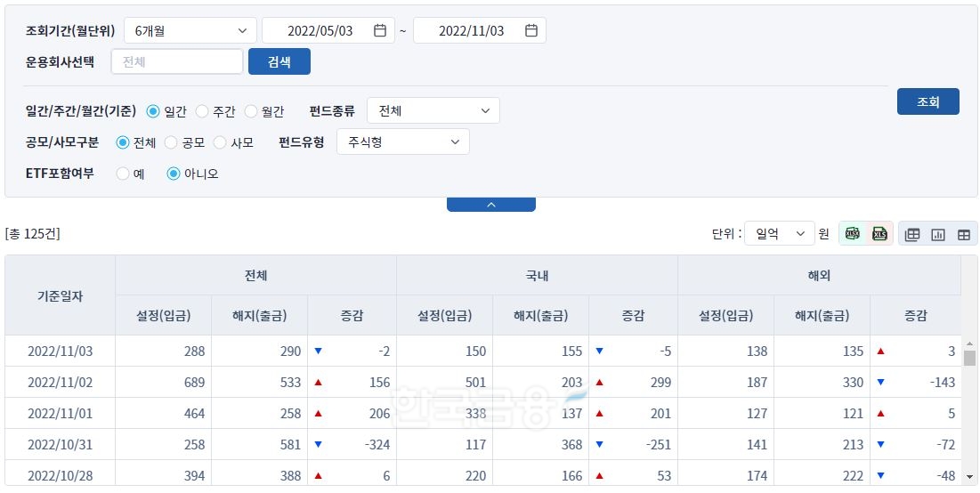980x493 pixels.
Task: Open the 단위 일억 unit dropdown
Action: (x=779, y=234)
